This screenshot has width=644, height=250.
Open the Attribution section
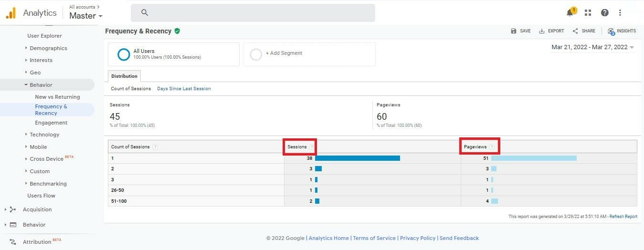[x=37, y=242]
